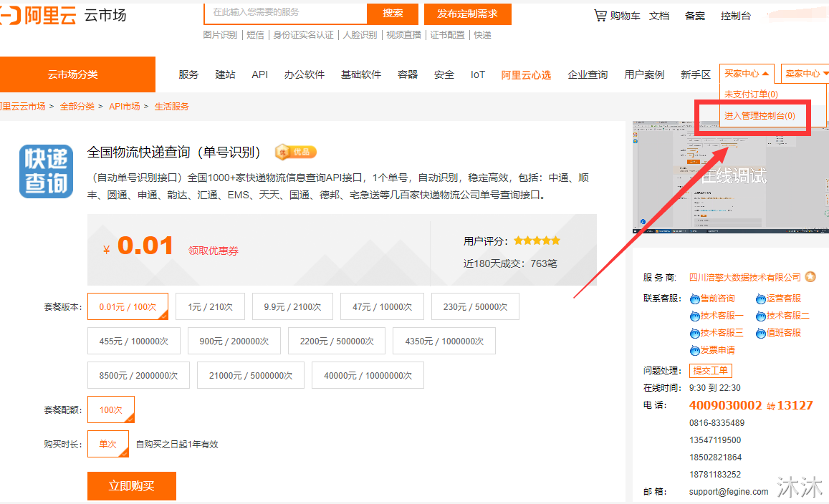829x504 pixels.
Task: Click the 领取优惠券 link
Action: [214, 251]
